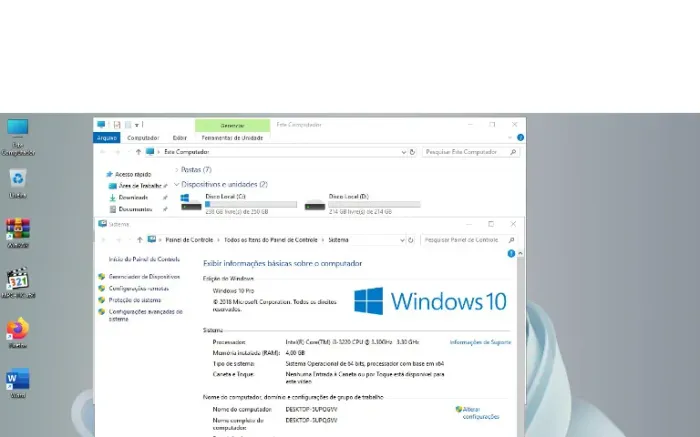Open the Este Computador address bar dropdown
The width and height of the screenshot is (700, 437).
tap(404, 152)
